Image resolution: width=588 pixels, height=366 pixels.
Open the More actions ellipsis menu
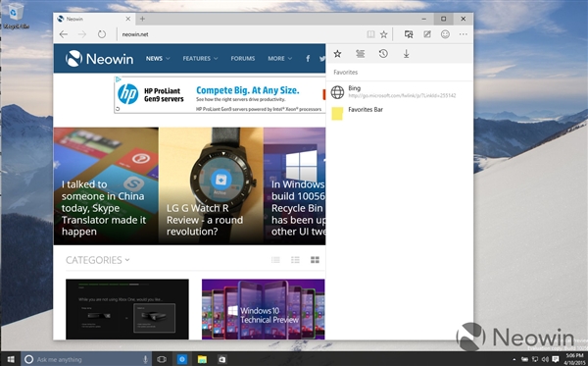coord(464,34)
